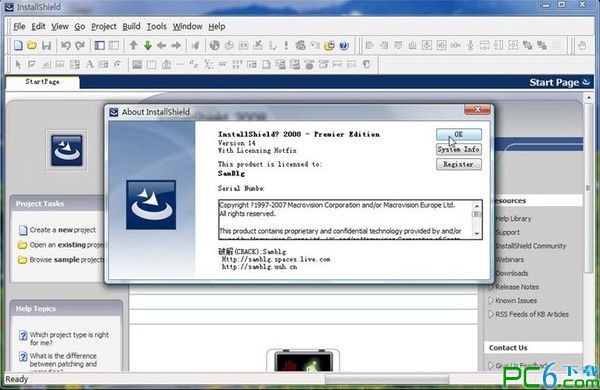This screenshot has width=600, height=390.
Task: Click the copyright text box scrollbar down arrow
Action: (477, 233)
